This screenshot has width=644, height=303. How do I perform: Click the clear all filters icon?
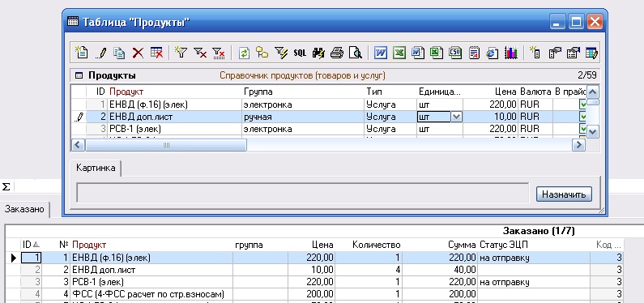click(219, 53)
